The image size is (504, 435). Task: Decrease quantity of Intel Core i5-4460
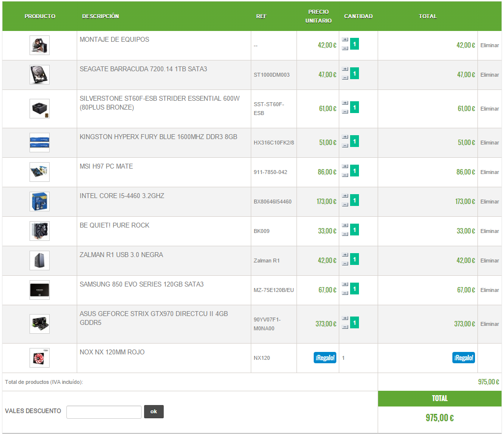345,204
